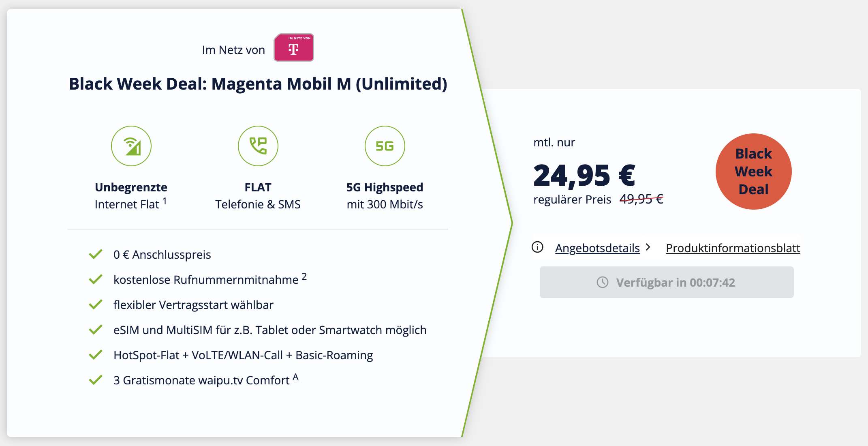Click checkmark beside HotSpot-Flat line
Viewport: 868px width, 446px height.
[96, 355]
